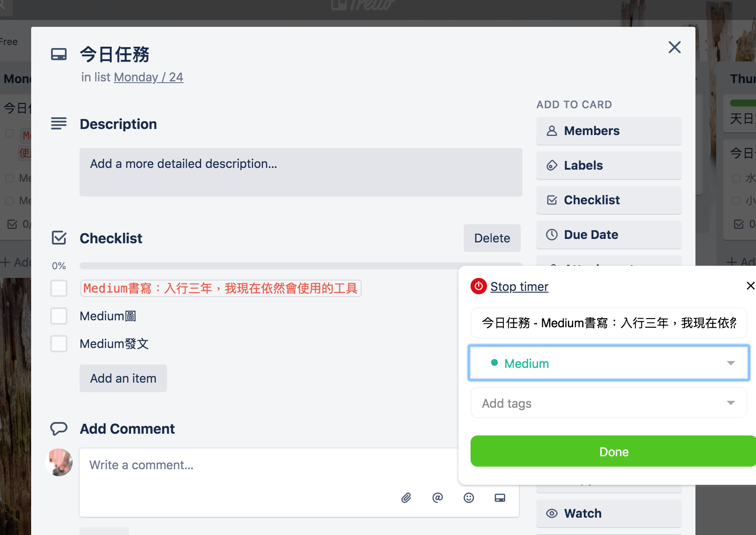This screenshot has height=535, width=756.
Task: Click the Medium發文 checklist item text
Action: (x=114, y=344)
